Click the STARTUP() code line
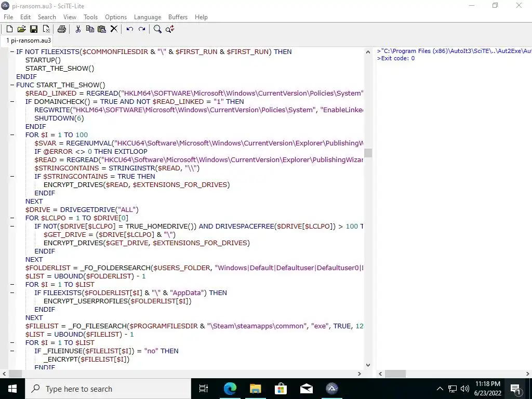532x399 pixels. (43, 60)
